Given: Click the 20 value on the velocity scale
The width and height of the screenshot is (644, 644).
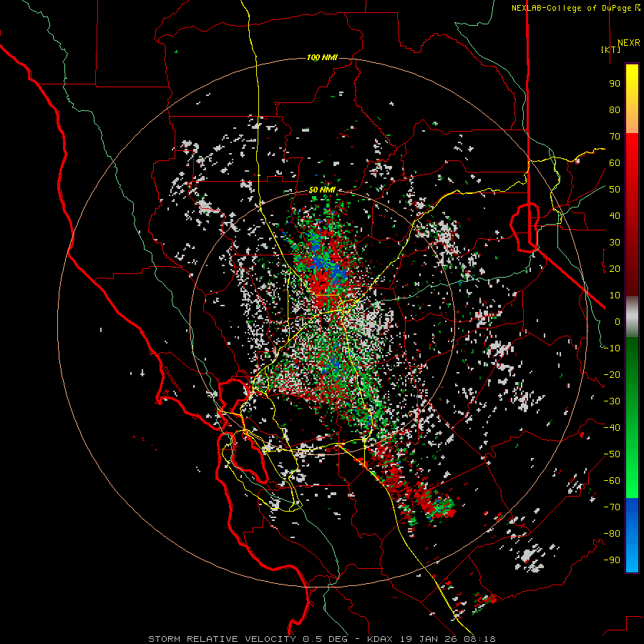Looking at the screenshot, I should pyautogui.click(x=615, y=269).
